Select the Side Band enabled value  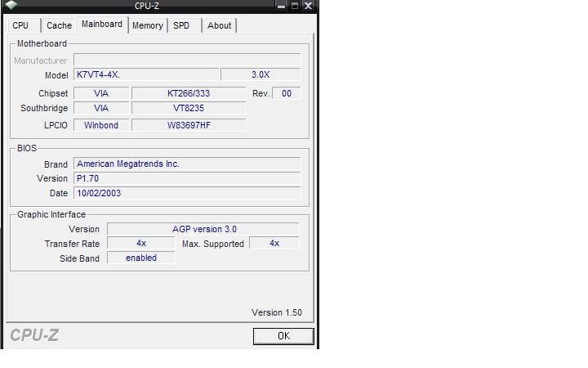click(x=141, y=258)
